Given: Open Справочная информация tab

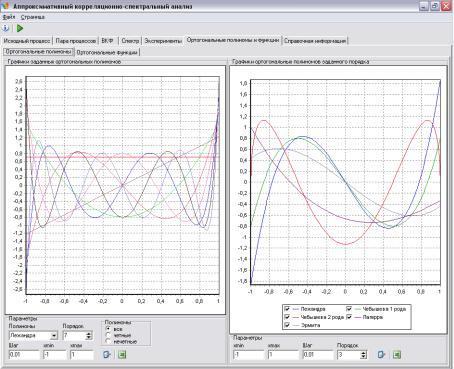Looking at the screenshot, I should tap(315, 41).
